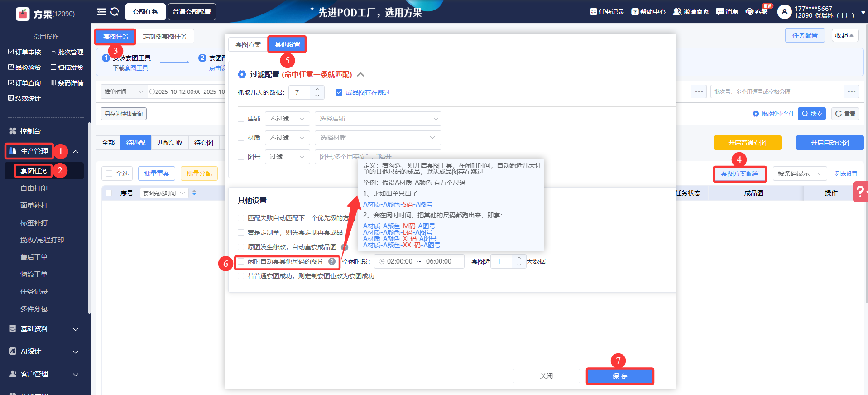The height and width of the screenshot is (395, 868).
Task: Collapse the 过滤配置 section chevron
Action: [361, 74]
